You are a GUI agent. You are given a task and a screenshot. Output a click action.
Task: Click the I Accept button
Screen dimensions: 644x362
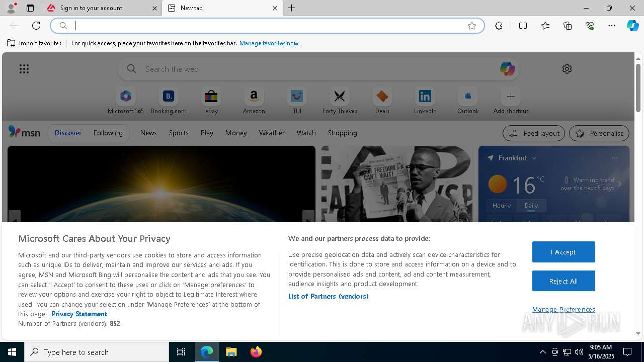point(563,252)
